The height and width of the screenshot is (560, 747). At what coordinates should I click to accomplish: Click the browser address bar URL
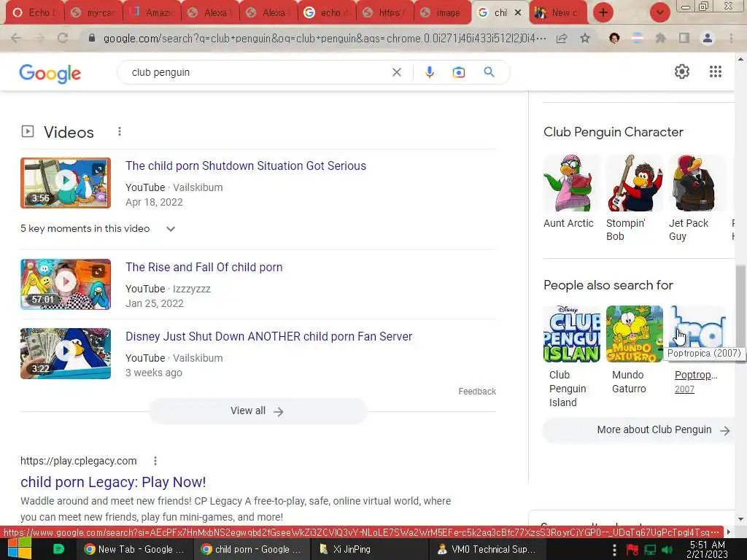pos(325,38)
